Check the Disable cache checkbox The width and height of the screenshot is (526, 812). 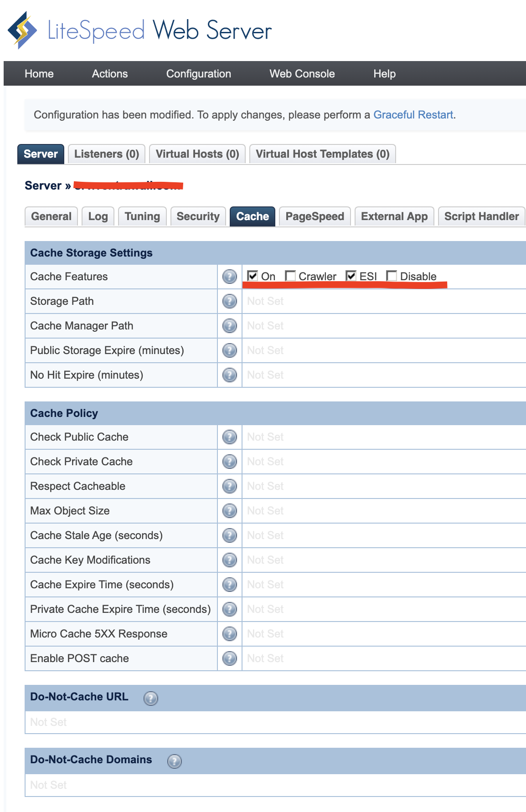pos(391,276)
